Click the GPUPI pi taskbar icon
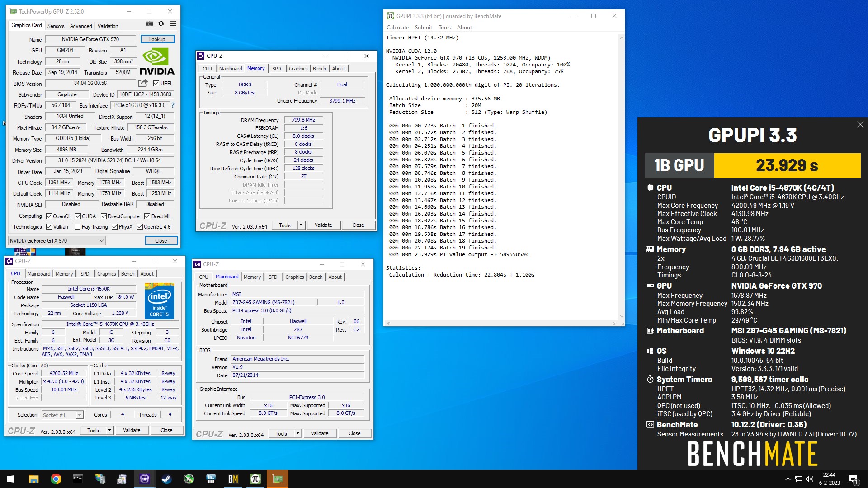This screenshot has height=488, width=868. (x=255, y=479)
